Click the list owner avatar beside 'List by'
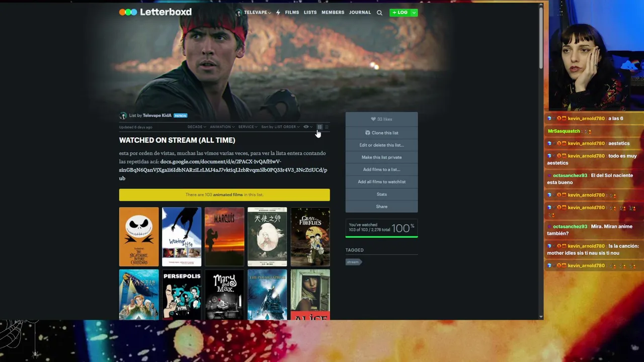644x362 pixels. 123,116
